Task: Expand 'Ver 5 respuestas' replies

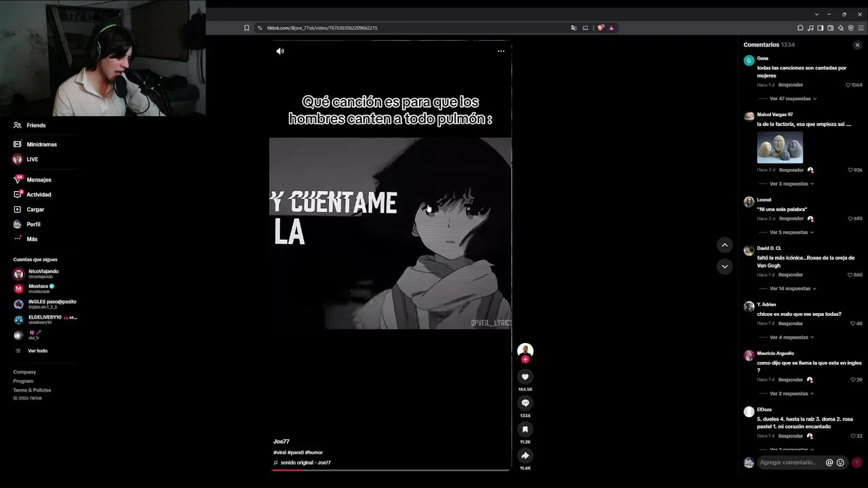Action: click(x=791, y=232)
